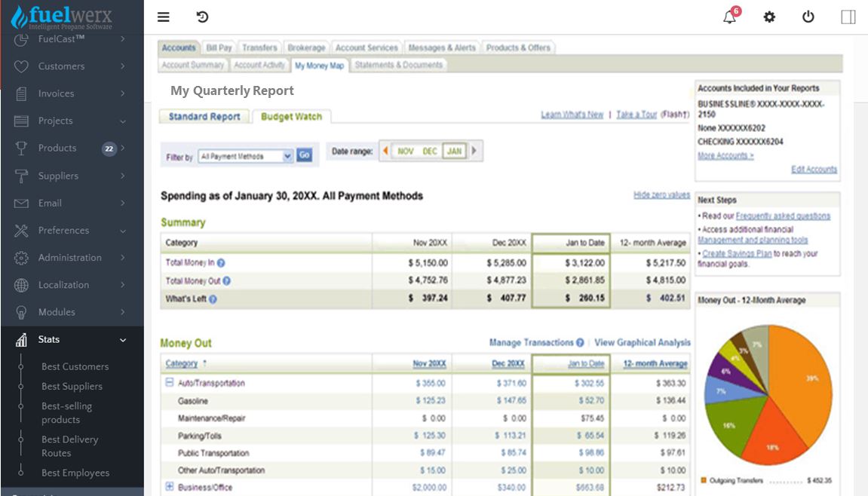Click the hamburger menu icon
This screenshot has width=868, height=496.
pos(164,17)
